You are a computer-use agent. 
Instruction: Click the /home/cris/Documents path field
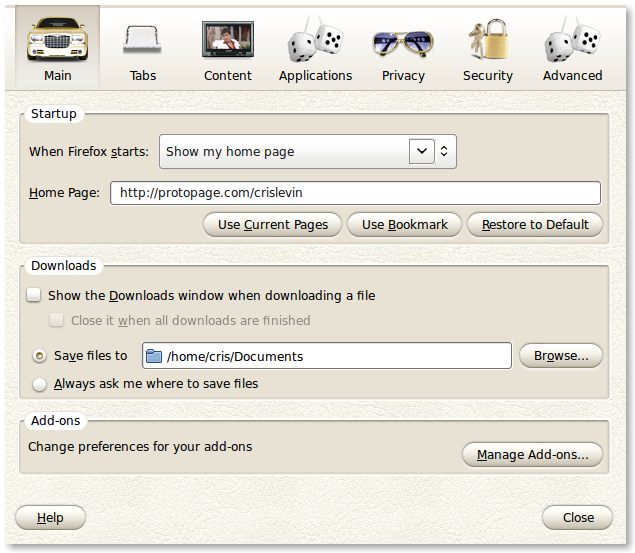[327, 356]
